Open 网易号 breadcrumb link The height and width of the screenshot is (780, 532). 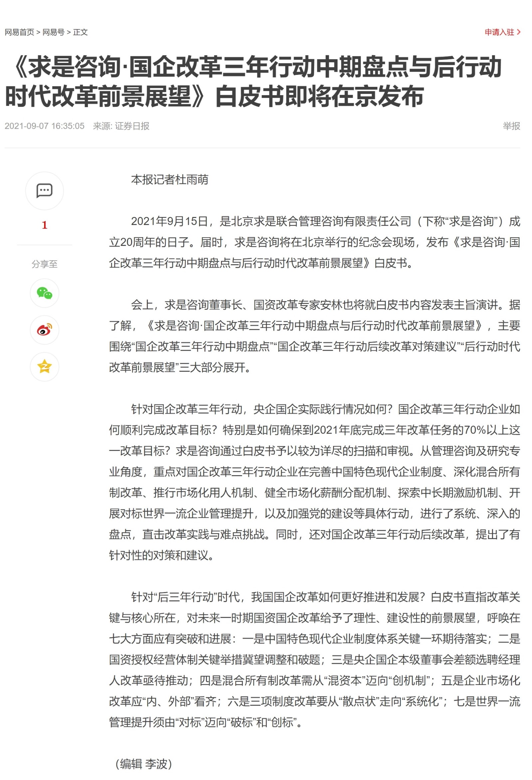[x=53, y=32]
